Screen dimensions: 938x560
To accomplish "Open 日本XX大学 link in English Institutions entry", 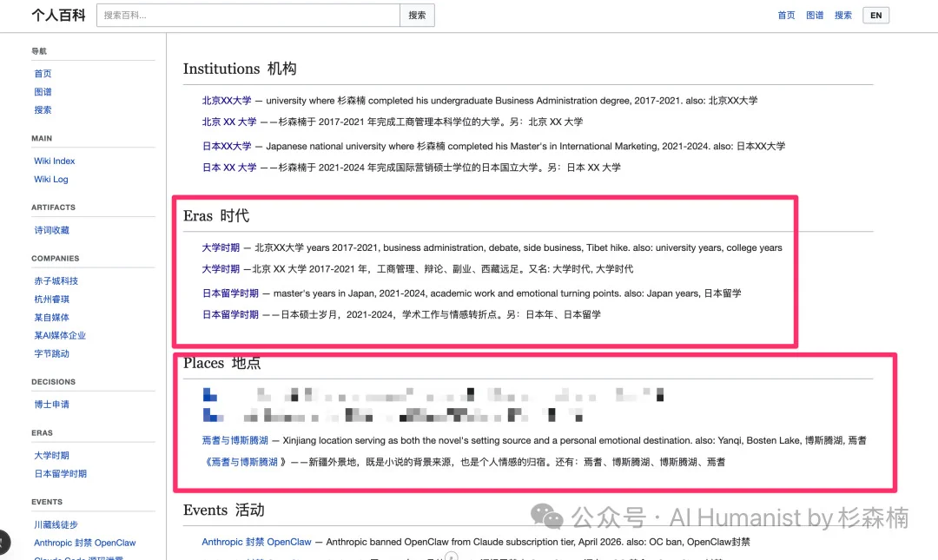I will pyautogui.click(x=227, y=146).
